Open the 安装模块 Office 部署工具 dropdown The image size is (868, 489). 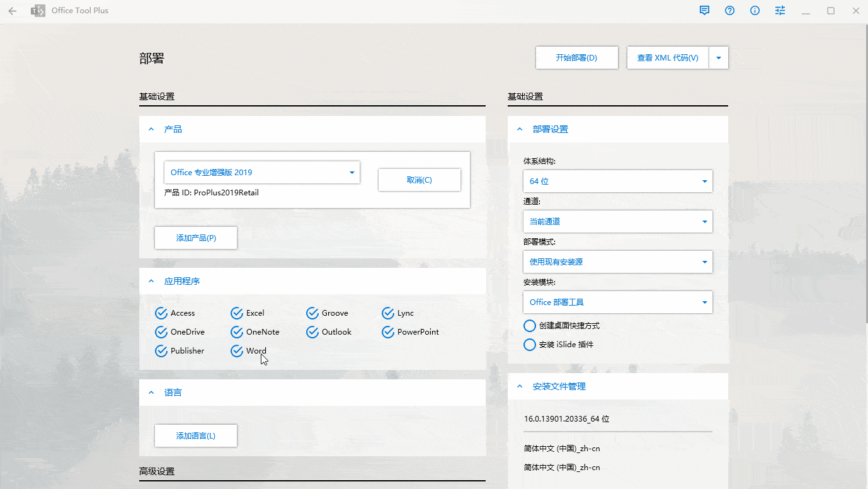(618, 302)
